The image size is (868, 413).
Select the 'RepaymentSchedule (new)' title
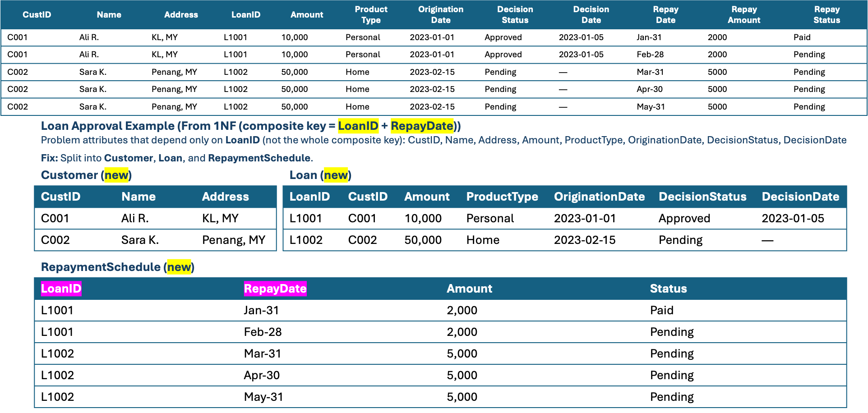point(118,267)
